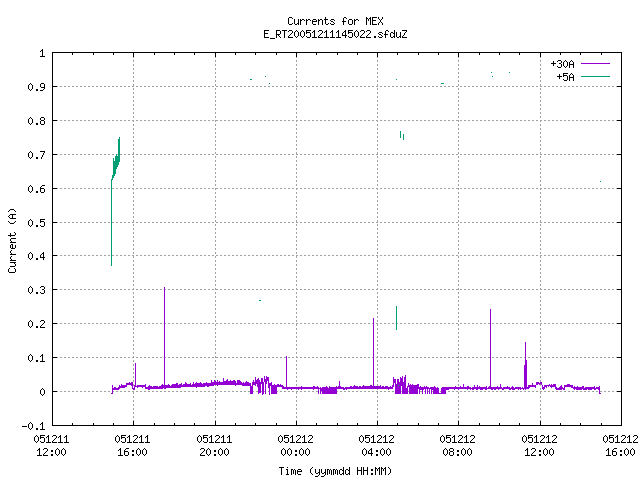This screenshot has width=640, height=480.
Task: Click the y-axis tick label 0.3
Action: tap(36, 290)
